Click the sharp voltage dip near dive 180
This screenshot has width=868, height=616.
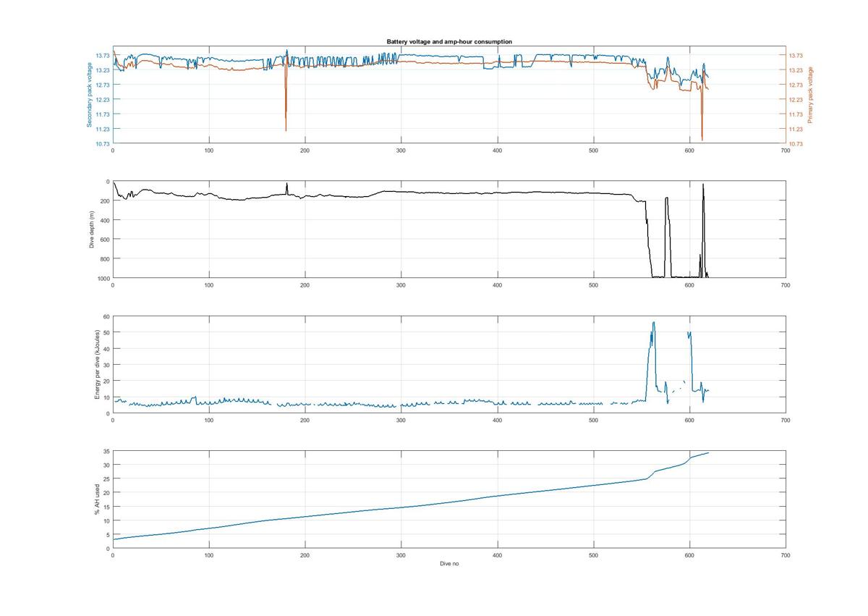click(286, 129)
